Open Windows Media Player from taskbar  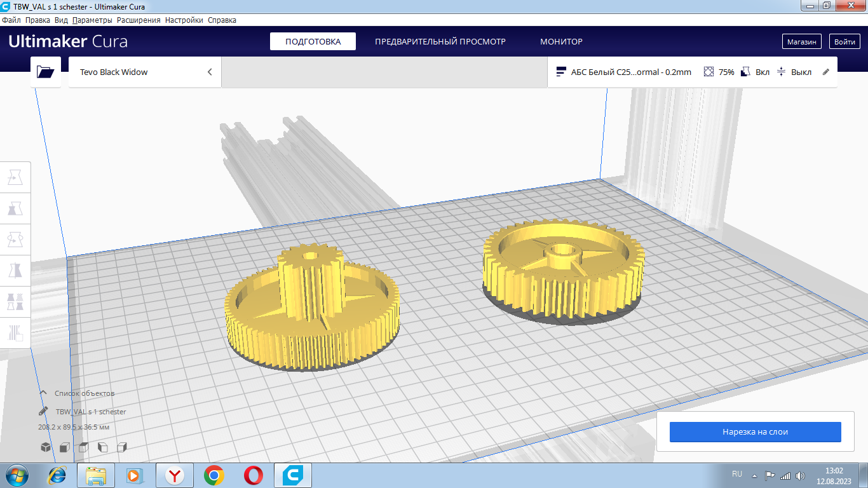[134, 475]
